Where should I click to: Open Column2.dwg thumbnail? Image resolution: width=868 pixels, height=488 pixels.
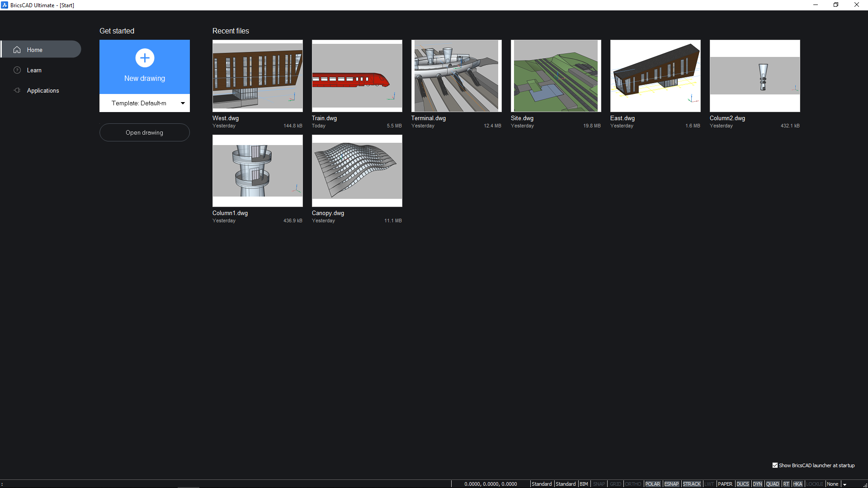click(755, 76)
